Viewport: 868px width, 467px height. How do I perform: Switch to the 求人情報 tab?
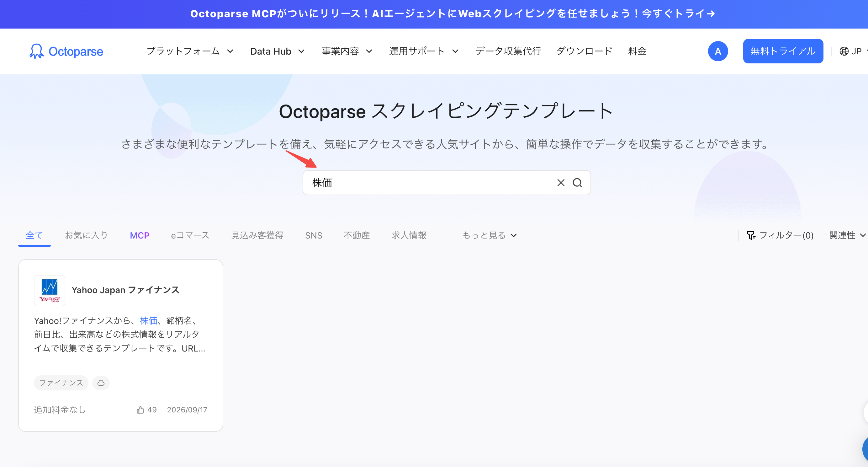pyautogui.click(x=409, y=235)
